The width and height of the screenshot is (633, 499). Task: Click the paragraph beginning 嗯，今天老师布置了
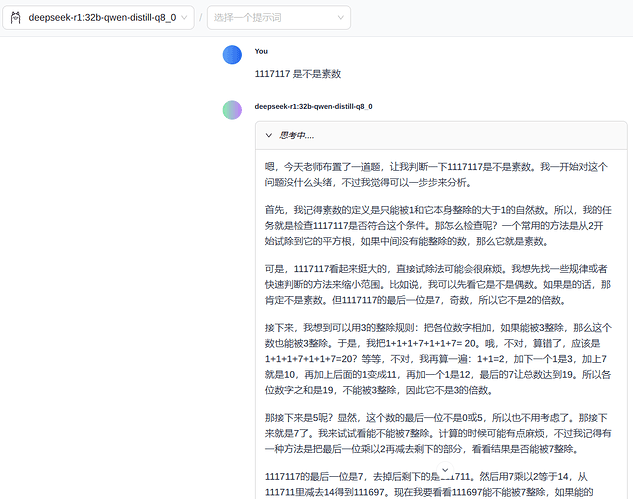click(x=436, y=174)
